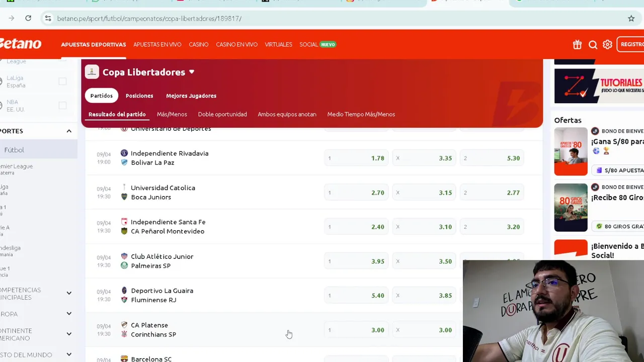
Task: Go forward in browser history
Action: (11, 18)
